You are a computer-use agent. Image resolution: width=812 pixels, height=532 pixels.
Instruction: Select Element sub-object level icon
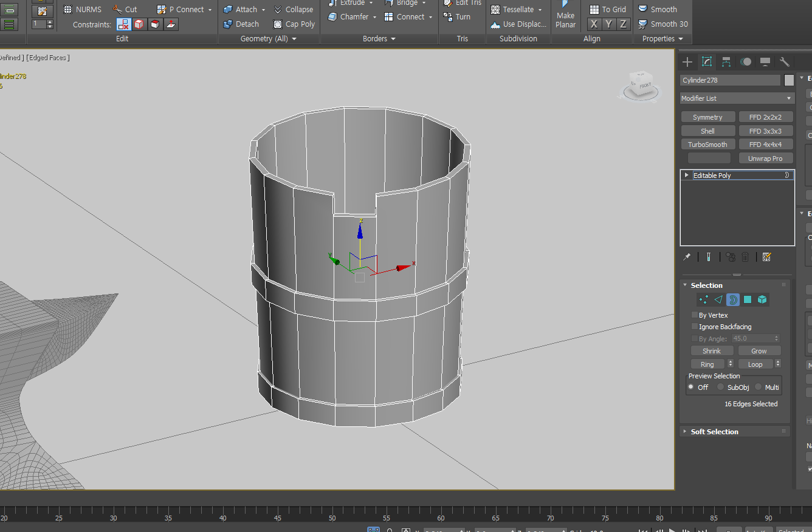(x=762, y=299)
